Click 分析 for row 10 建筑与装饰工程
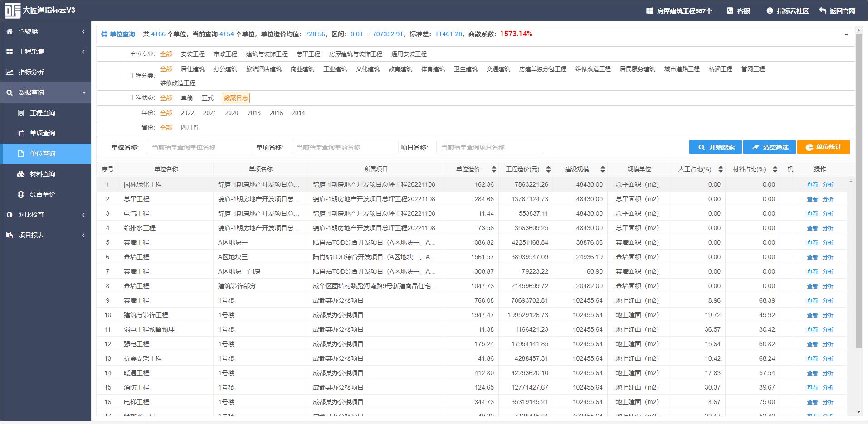The width and height of the screenshot is (868, 424). [828, 315]
